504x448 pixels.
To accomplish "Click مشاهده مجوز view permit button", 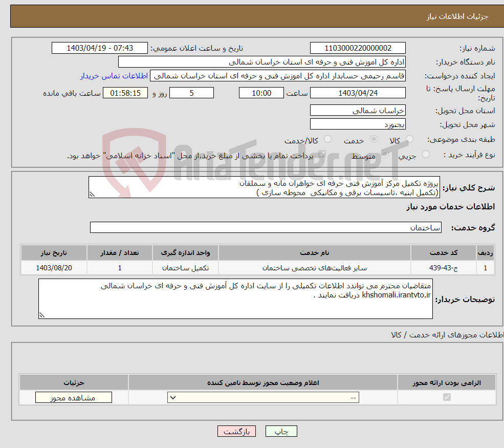I will [74, 397].
